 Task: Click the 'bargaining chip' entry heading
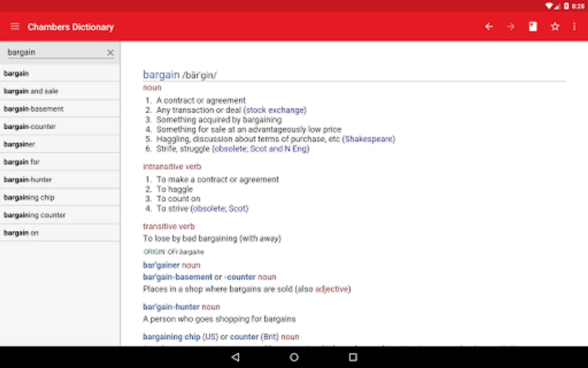click(x=171, y=337)
